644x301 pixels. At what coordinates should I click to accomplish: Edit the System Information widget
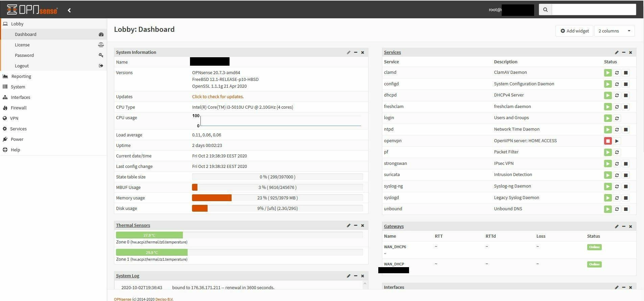349,52
